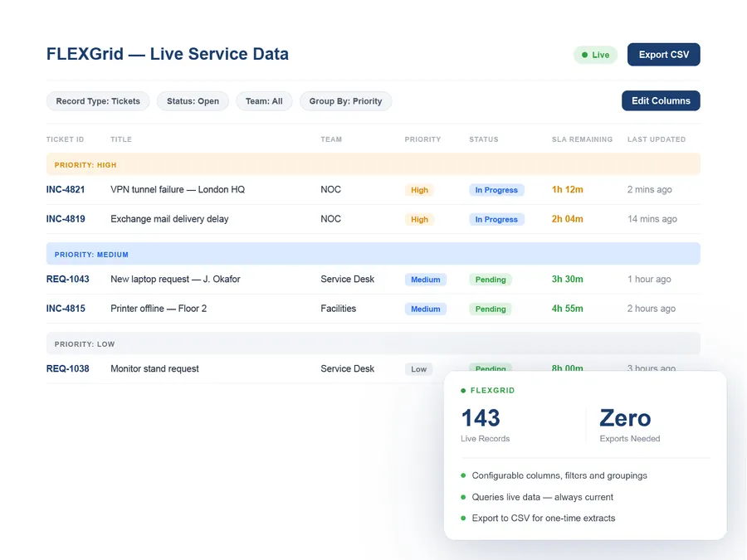Click the High priority badge for INC-4821
This screenshot has height=560, width=747.
point(419,190)
